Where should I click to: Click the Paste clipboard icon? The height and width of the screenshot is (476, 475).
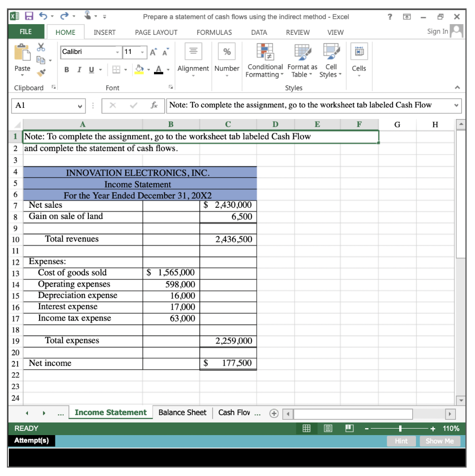[22, 52]
